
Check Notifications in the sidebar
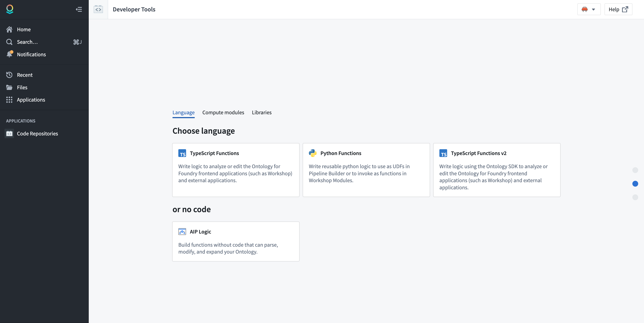point(31,54)
